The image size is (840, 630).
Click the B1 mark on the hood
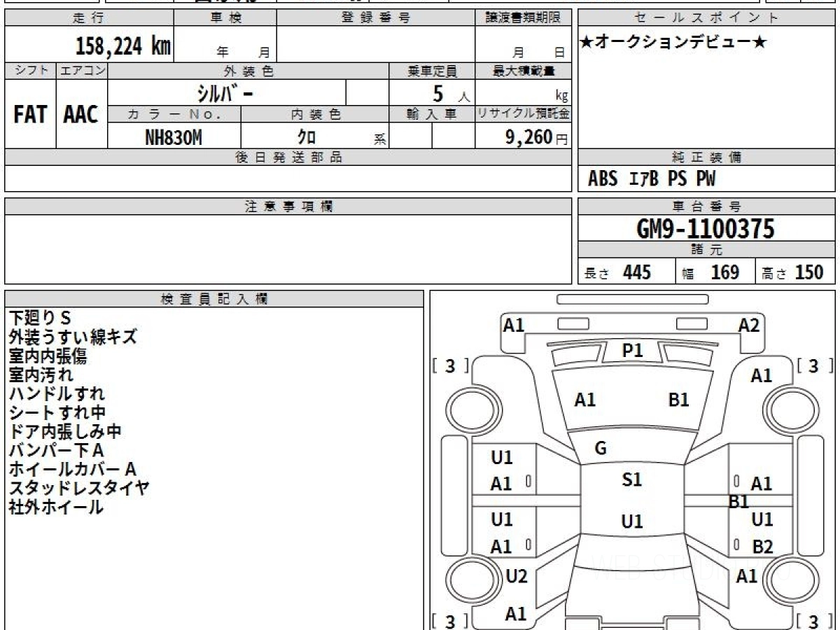(x=679, y=400)
